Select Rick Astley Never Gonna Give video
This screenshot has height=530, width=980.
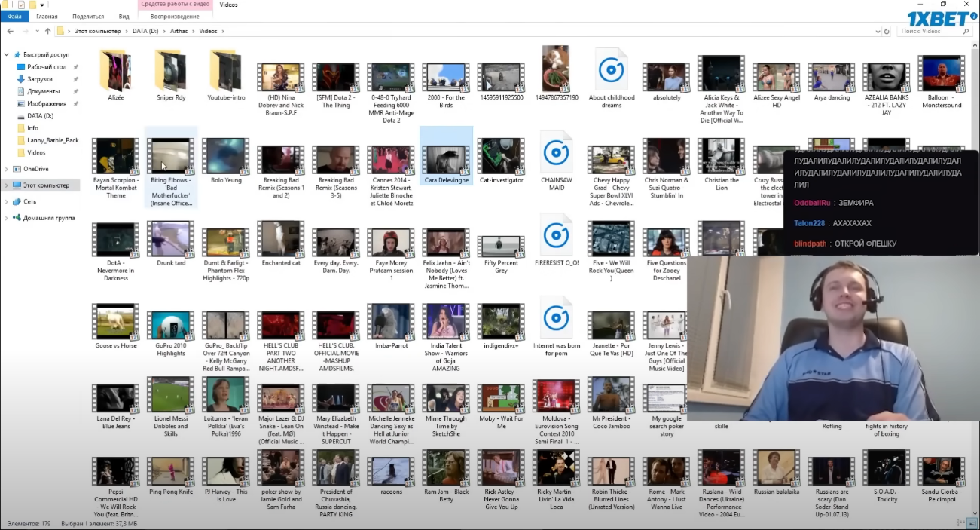(x=501, y=468)
